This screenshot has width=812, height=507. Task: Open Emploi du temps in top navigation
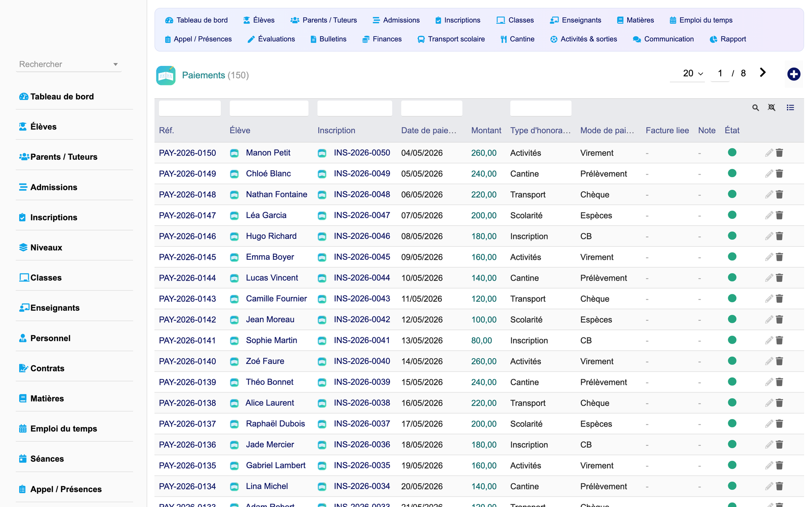click(701, 20)
